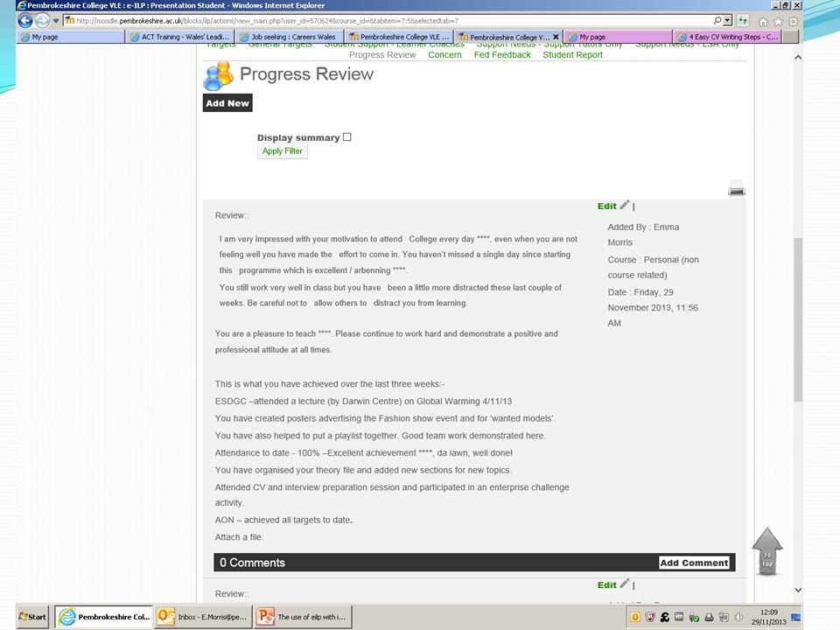
Task: Click 'Attach a file:' text
Action: point(239,537)
